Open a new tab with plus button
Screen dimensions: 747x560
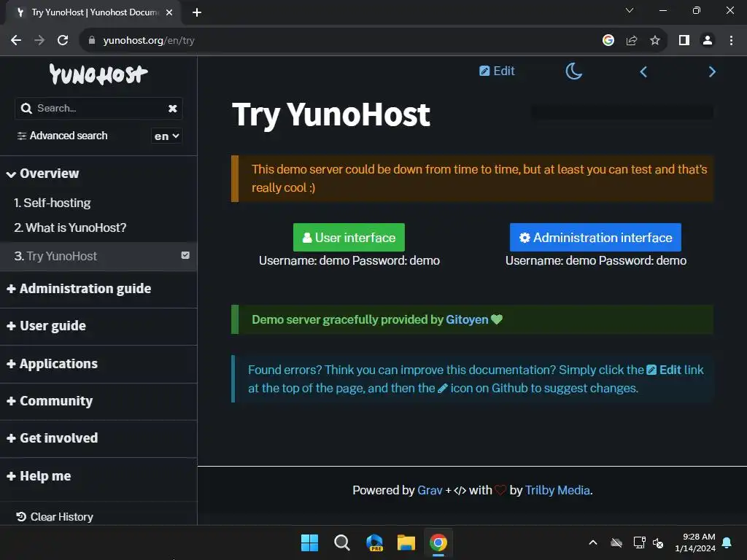click(x=197, y=12)
